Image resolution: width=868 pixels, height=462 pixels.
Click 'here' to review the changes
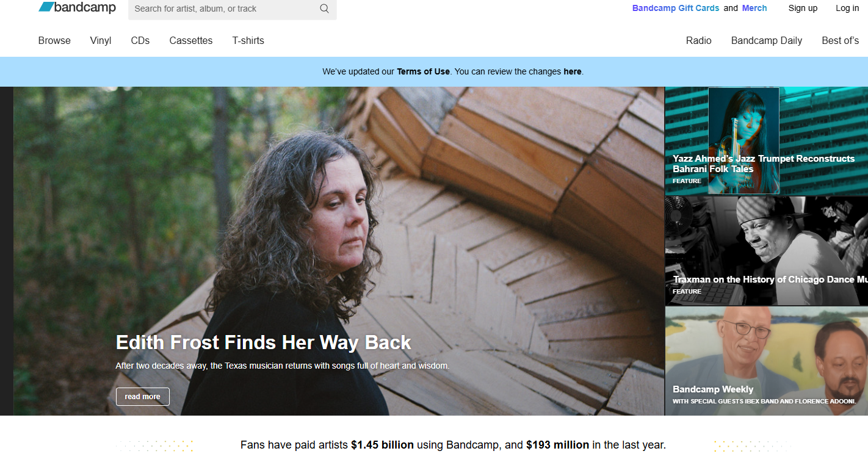(573, 71)
